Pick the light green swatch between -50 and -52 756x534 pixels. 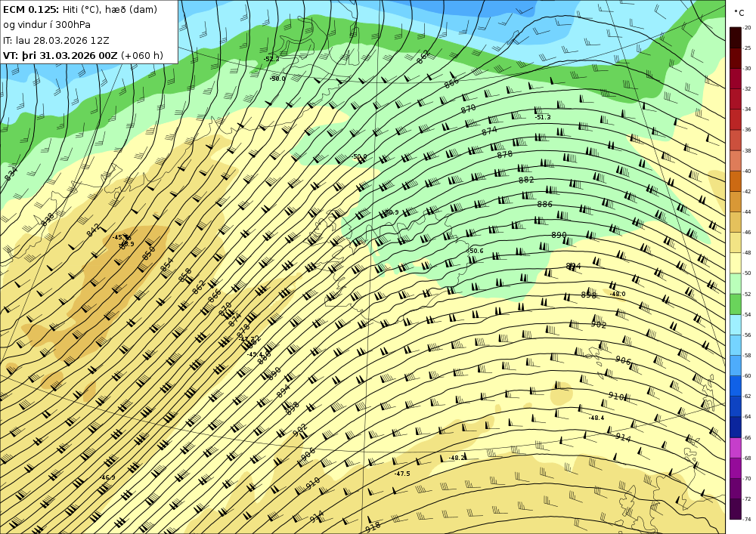(x=736, y=284)
